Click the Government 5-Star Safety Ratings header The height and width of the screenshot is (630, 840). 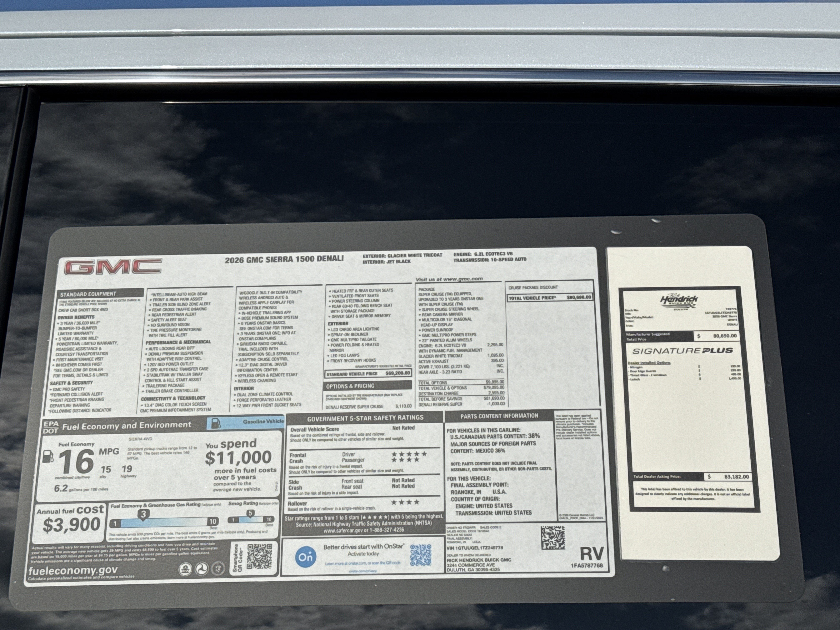tap(365, 418)
